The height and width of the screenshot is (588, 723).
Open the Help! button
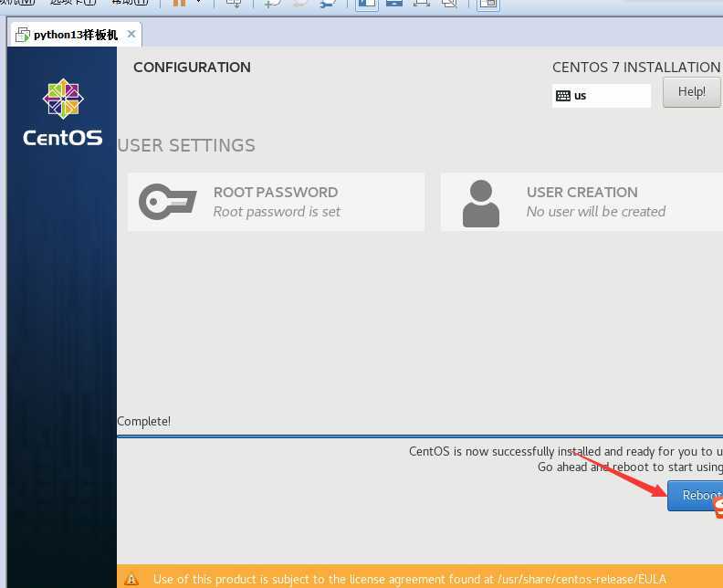coord(692,92)
